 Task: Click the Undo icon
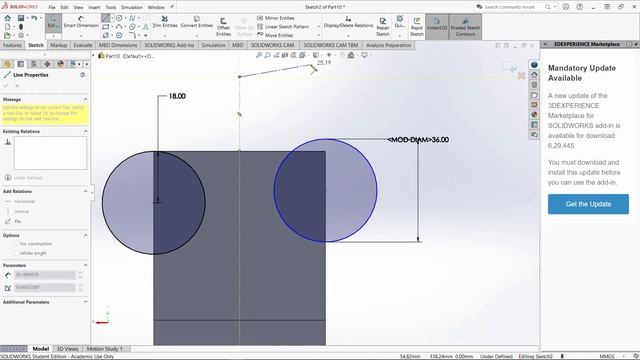(34, 18)
